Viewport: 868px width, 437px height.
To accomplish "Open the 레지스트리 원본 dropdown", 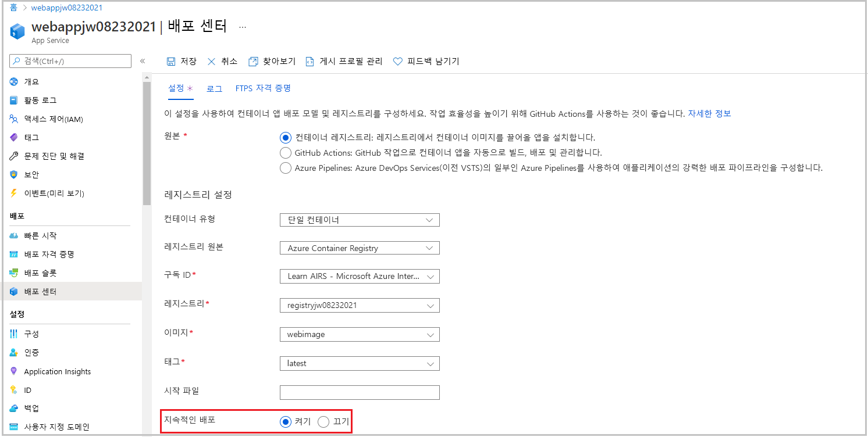I will tap(360, 248).
